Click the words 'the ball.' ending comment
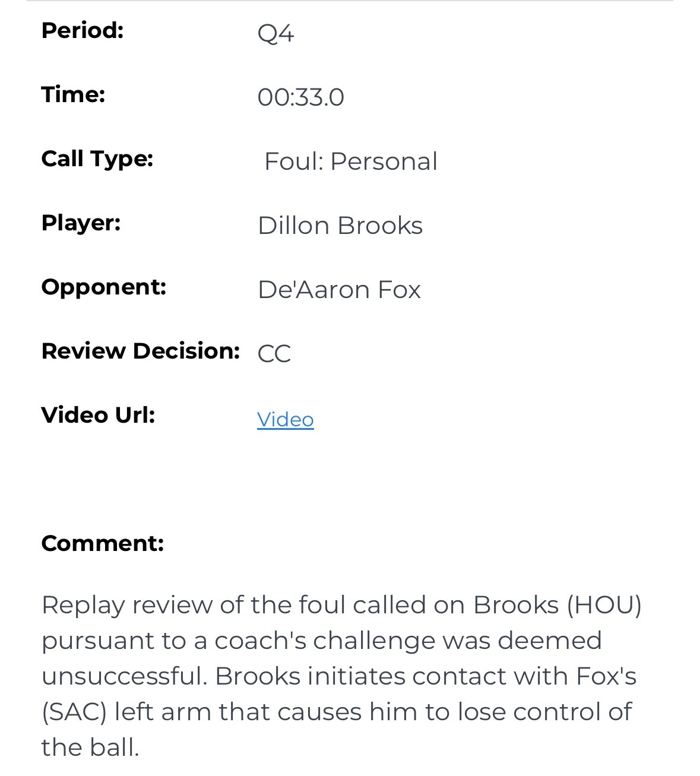 (x=90, y=748)
